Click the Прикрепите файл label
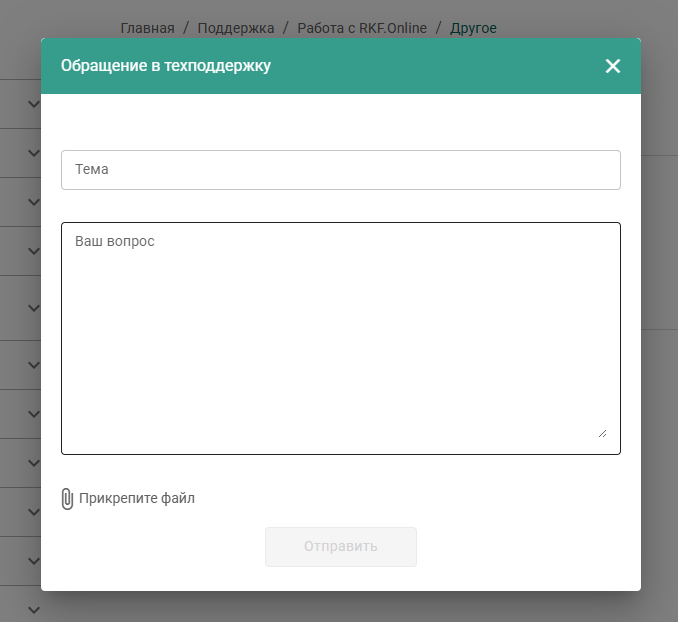Image resolution: width=678 pixels, height=622 pixels. (137, 498)
